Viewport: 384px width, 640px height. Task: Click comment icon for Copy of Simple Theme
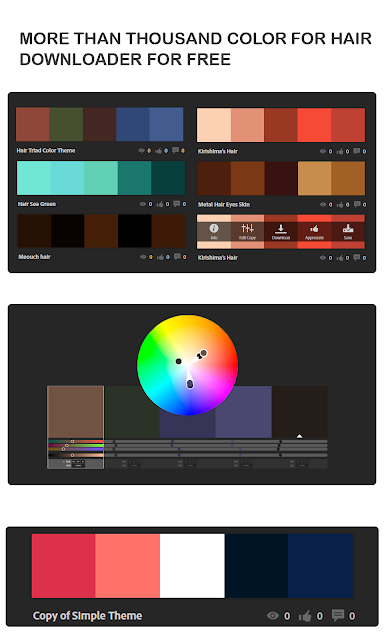click(337, 615)
